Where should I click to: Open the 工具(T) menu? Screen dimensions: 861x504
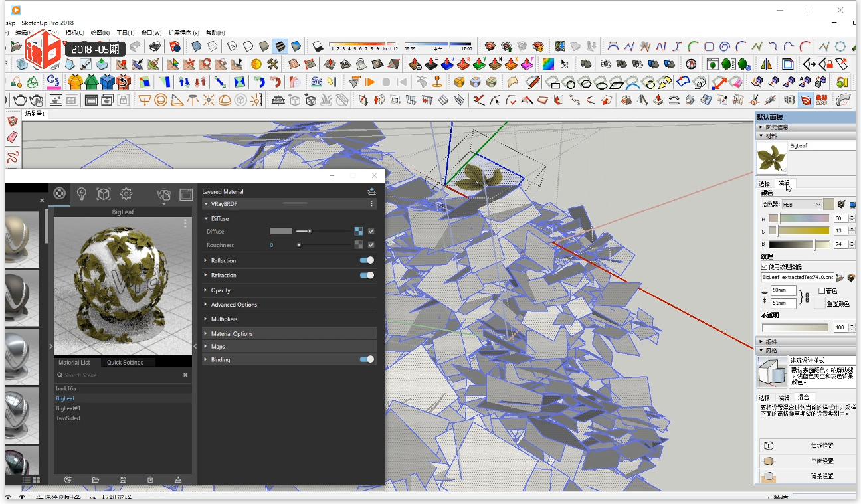(125, 33)
